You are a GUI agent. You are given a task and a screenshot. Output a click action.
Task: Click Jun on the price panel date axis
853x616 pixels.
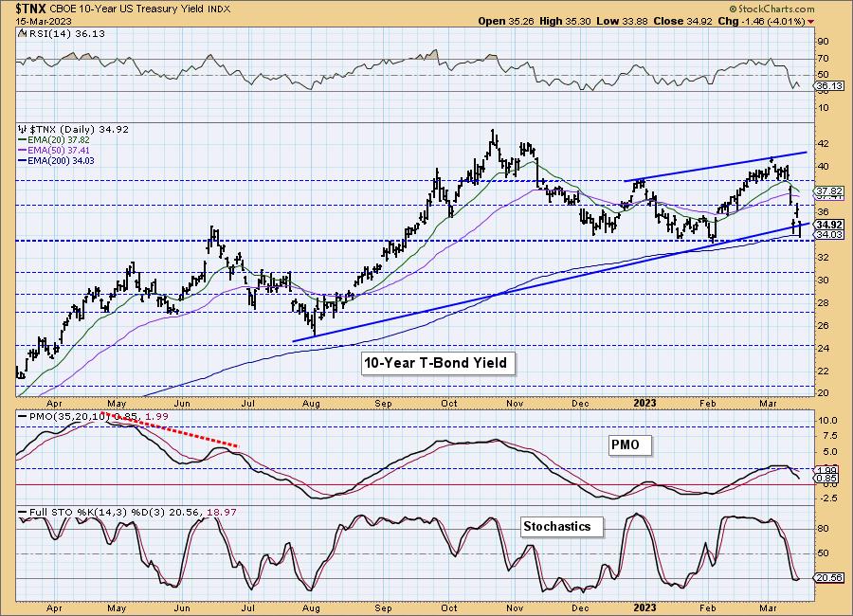click(182, 404)
